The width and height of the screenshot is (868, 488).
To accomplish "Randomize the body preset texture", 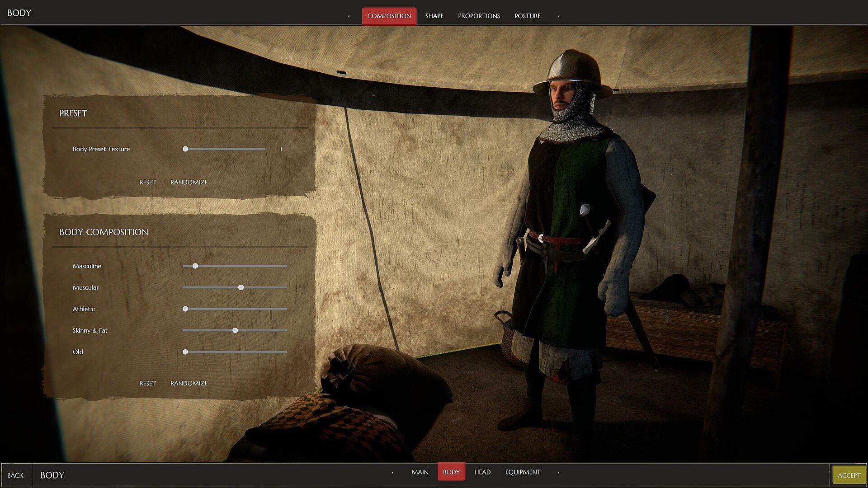I will tap(189, 182).
